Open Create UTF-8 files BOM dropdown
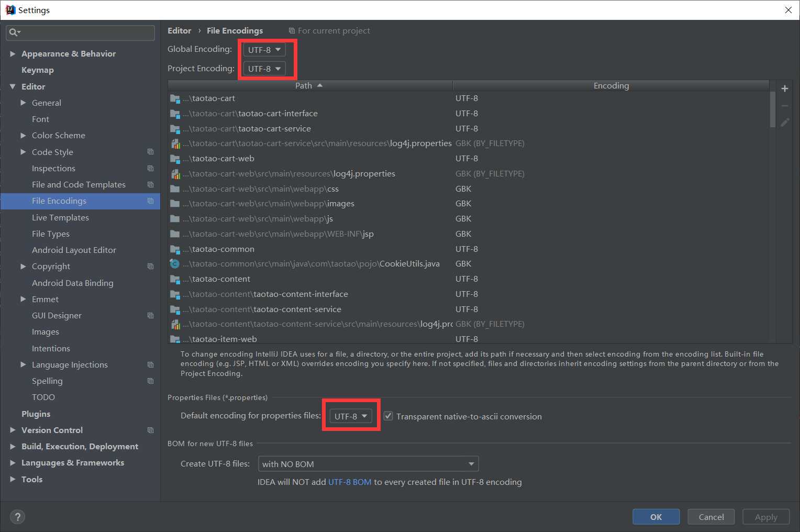This screenshot has width=800, height=532. (x=368, y=464)
